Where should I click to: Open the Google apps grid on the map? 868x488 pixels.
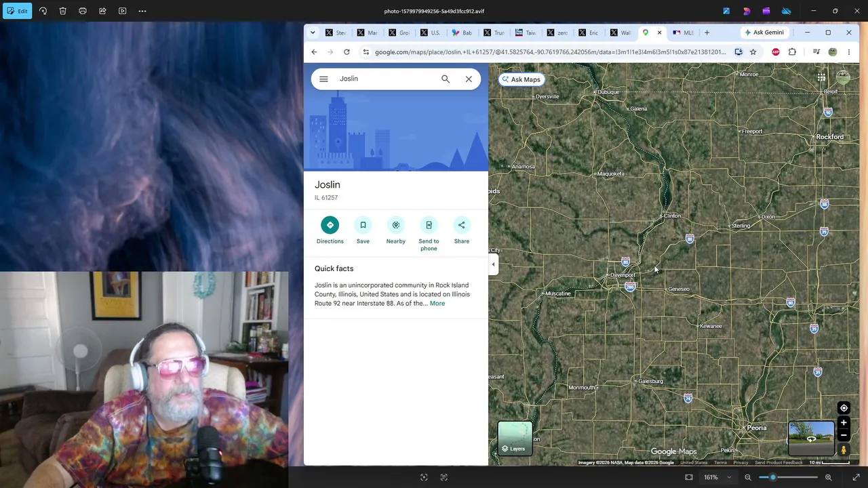coord(821,78)
